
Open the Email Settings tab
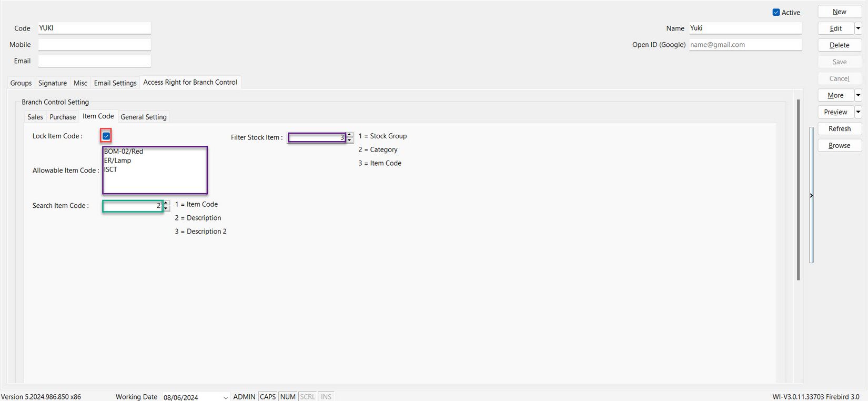115,83
